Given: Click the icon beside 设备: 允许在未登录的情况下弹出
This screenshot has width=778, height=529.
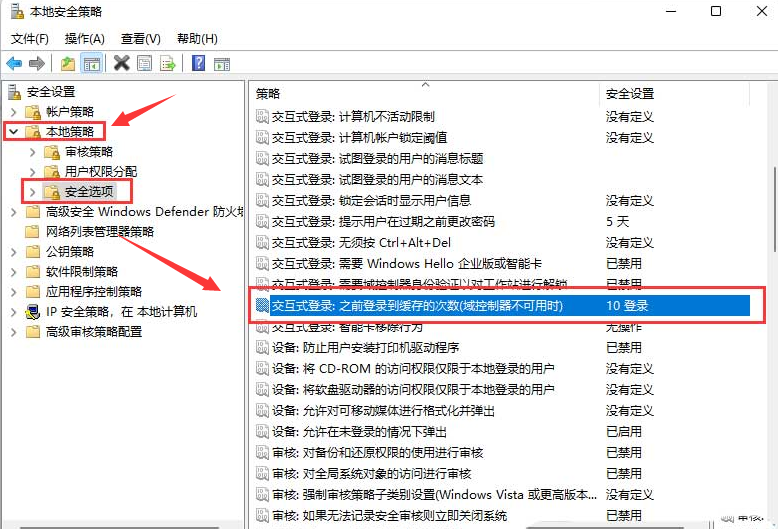Looking at the screenshot, I should click(x=262, y=431).
